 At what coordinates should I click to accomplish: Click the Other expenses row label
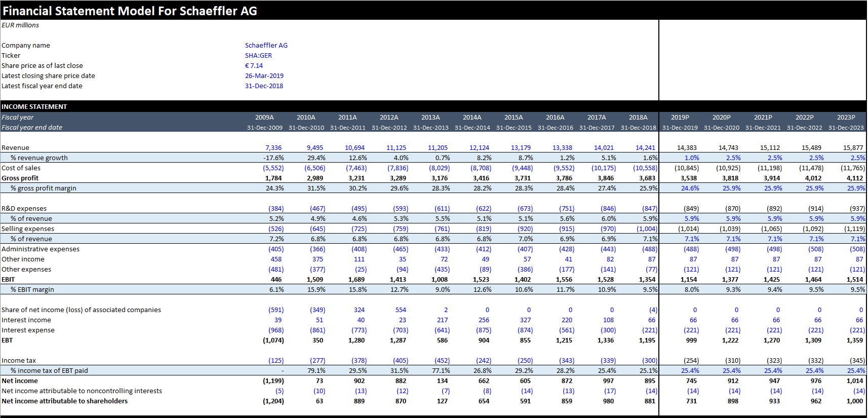[26, 270]
